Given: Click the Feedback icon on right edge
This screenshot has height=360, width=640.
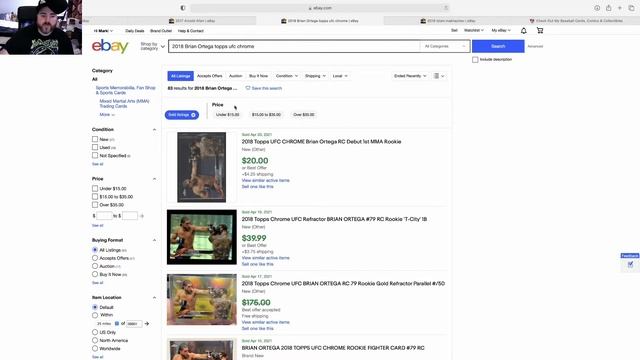Looking at the screenshot, I should point(630,264).
